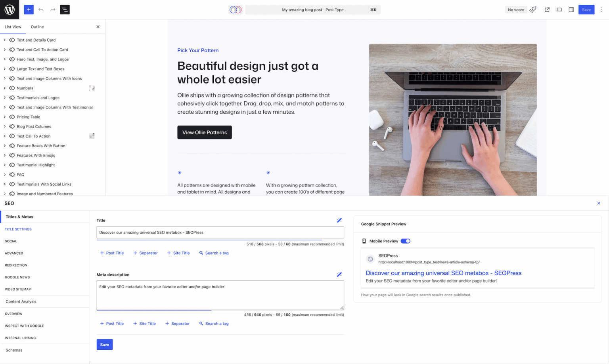This screenshot has width=609, height=364.
Task: Expand the Pricing Table item
Action: [x=5, y=117]
